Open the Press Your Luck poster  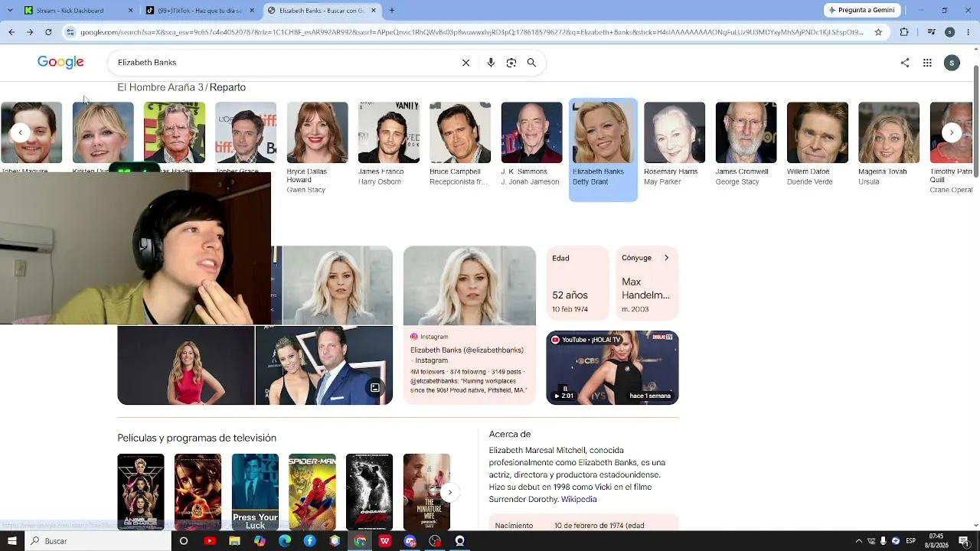click(255, 492)
